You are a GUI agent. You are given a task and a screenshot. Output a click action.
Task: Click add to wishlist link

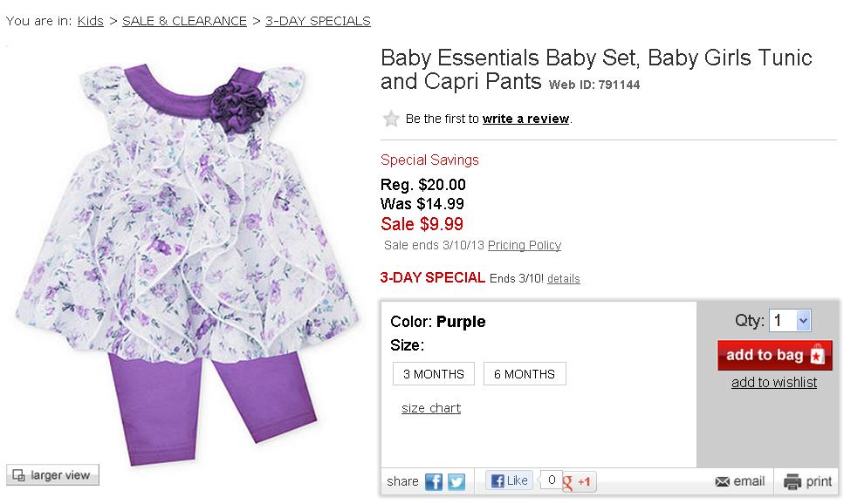point(774,382)
